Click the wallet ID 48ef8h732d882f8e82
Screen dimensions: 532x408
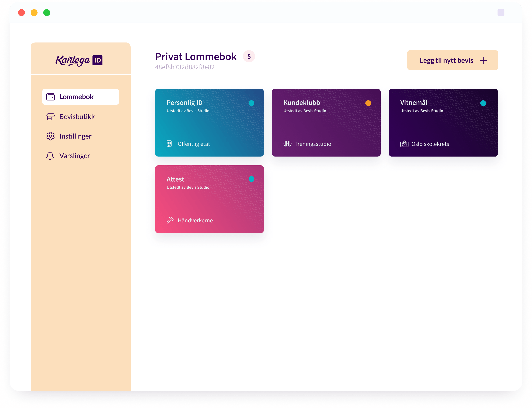coord(185,67)
